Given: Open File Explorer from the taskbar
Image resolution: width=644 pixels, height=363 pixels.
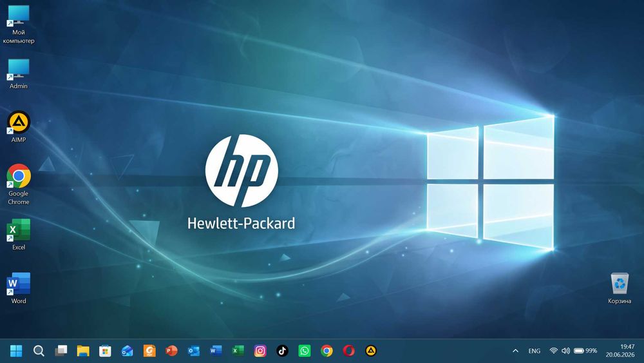Looking at the screenshot, I should click(x=83, y=351).
